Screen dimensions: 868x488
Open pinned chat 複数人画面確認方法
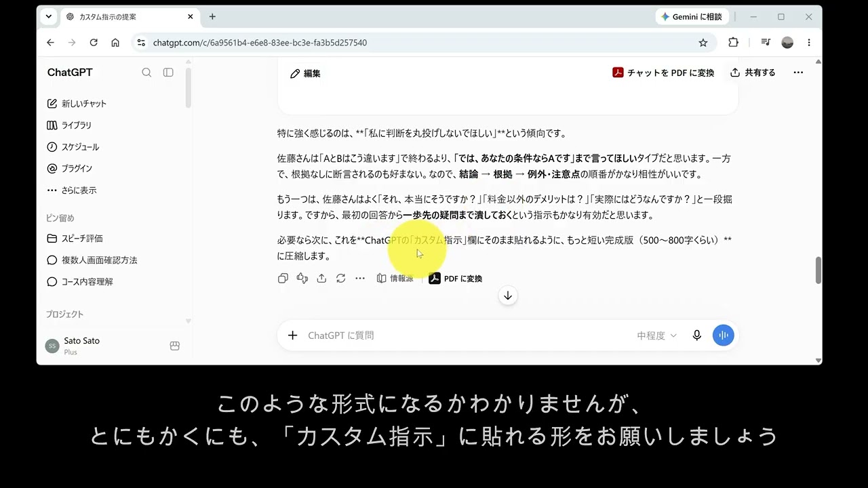(92, 260)
